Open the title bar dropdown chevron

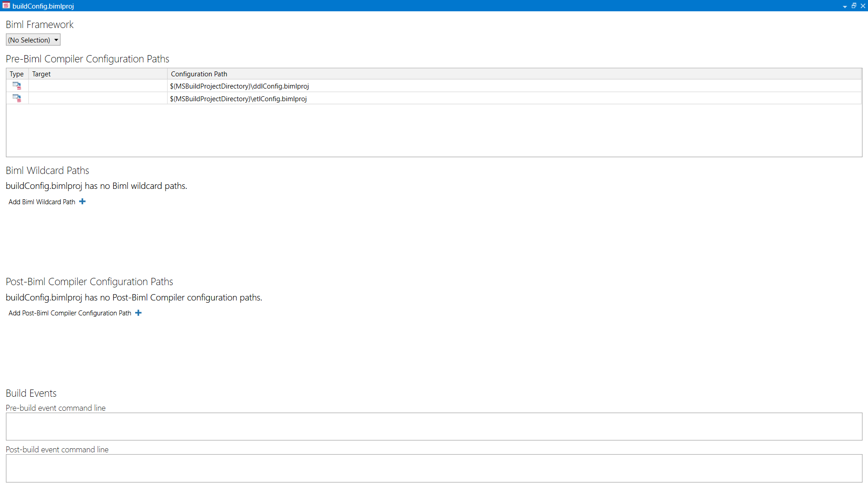pos(844,6)
